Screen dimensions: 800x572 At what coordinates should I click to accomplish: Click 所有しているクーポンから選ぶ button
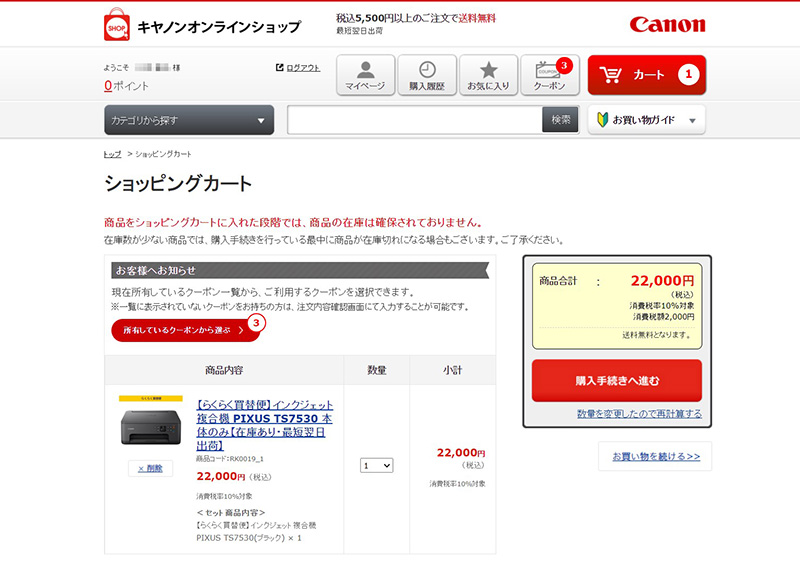point(186,330)
